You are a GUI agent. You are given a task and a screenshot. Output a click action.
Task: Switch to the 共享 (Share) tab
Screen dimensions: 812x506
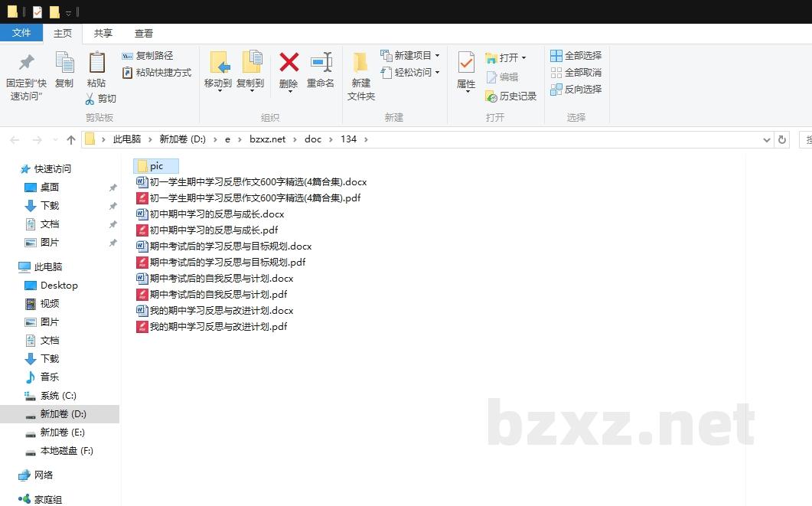point(103,34)
